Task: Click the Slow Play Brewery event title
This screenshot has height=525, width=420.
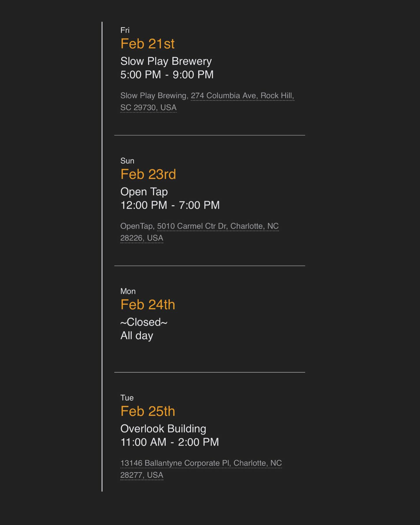Action: pyautogui.click(x=166, y=62)
